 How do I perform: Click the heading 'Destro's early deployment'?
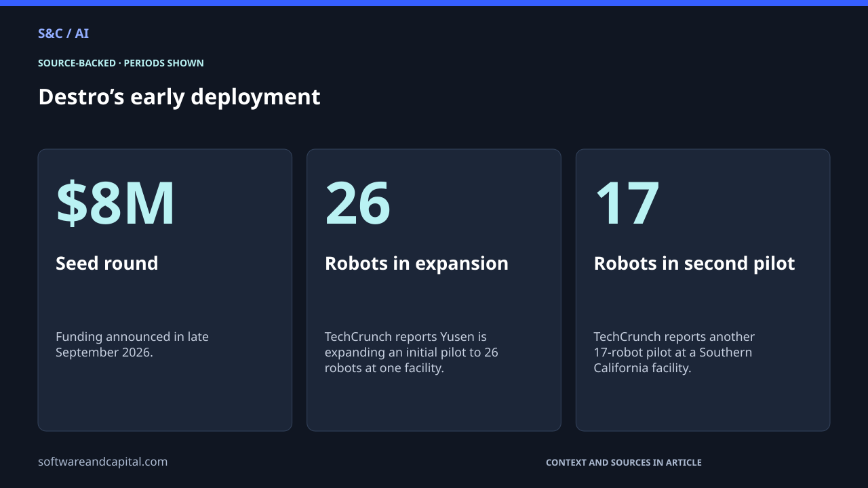pyautogui.click(x=179, y=97)
